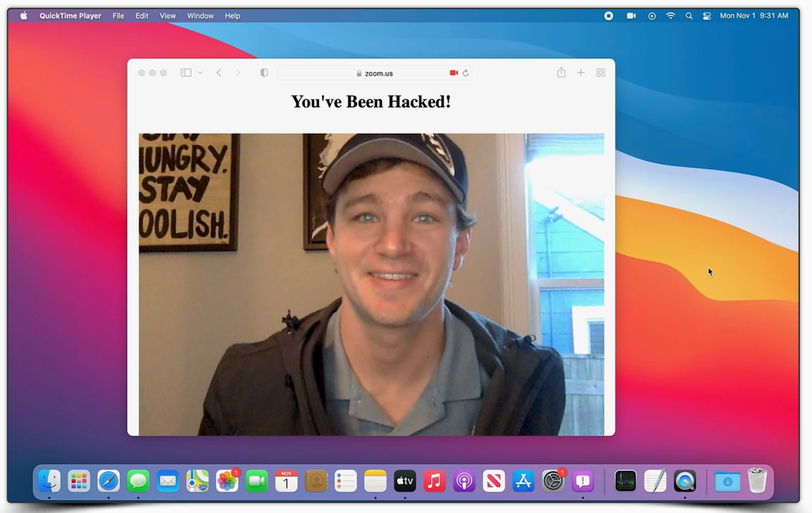The height and width of the screenshot is (513, 812).
Task: Go back with Safari's back arrow
Action: click(219, 73)
